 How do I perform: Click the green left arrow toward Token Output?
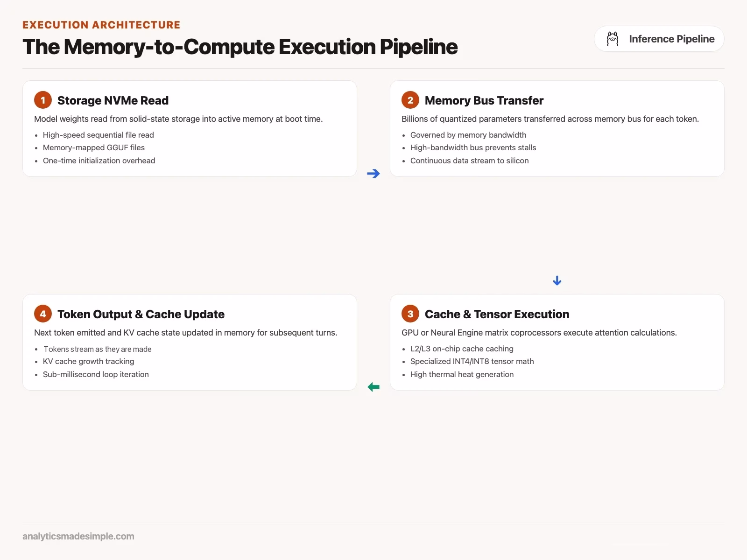373,387
